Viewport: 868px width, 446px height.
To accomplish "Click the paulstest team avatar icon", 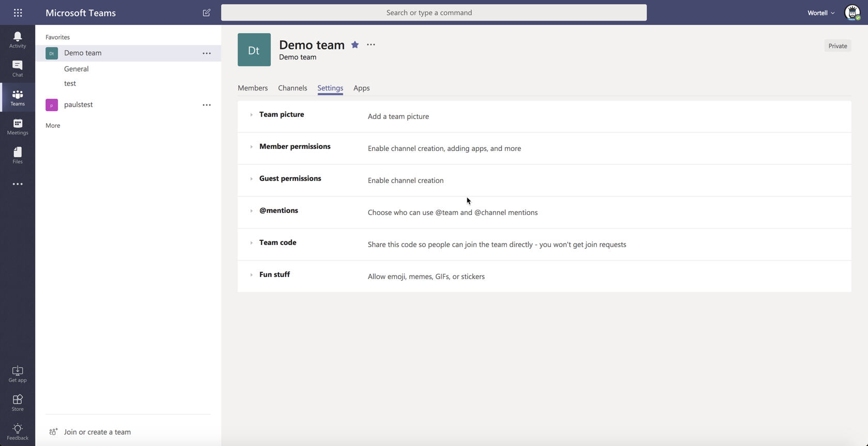I will (x=52, y=105).
